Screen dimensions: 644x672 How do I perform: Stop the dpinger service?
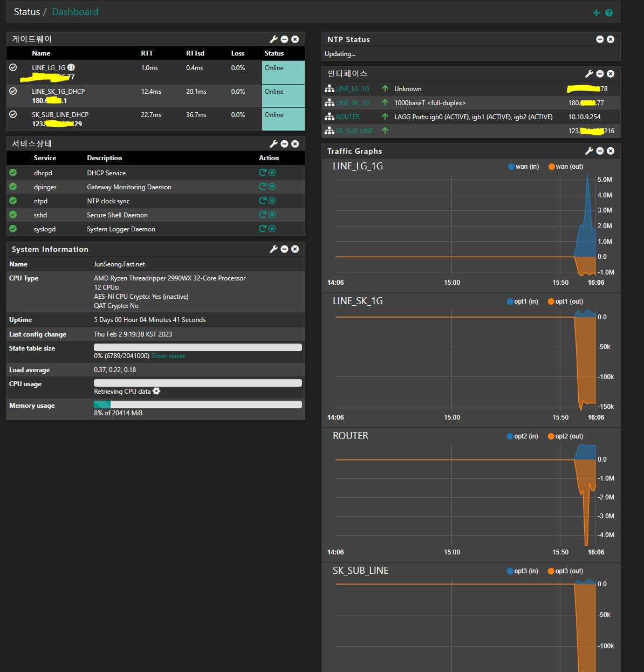tap(272, 187)
